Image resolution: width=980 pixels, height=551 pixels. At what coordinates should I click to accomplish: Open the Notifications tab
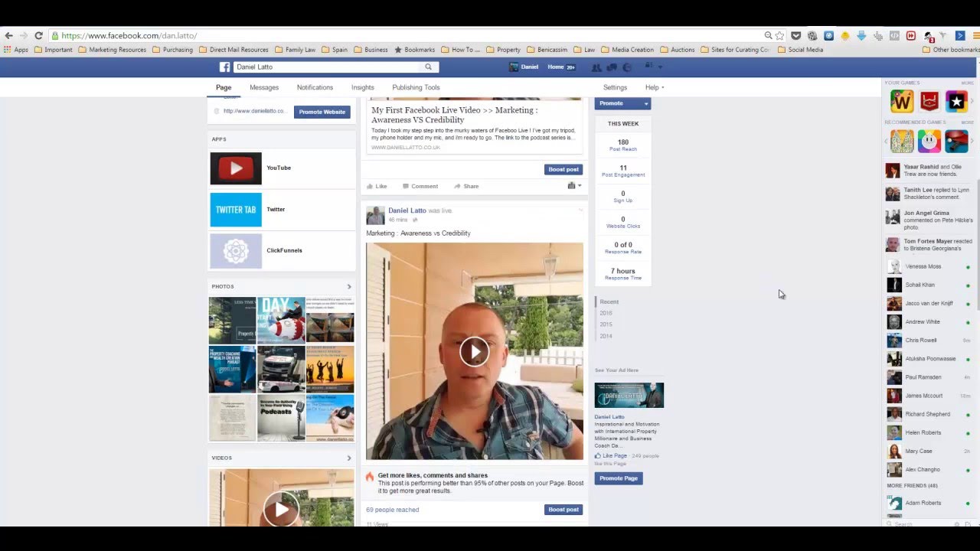click(x=315, y=88)
